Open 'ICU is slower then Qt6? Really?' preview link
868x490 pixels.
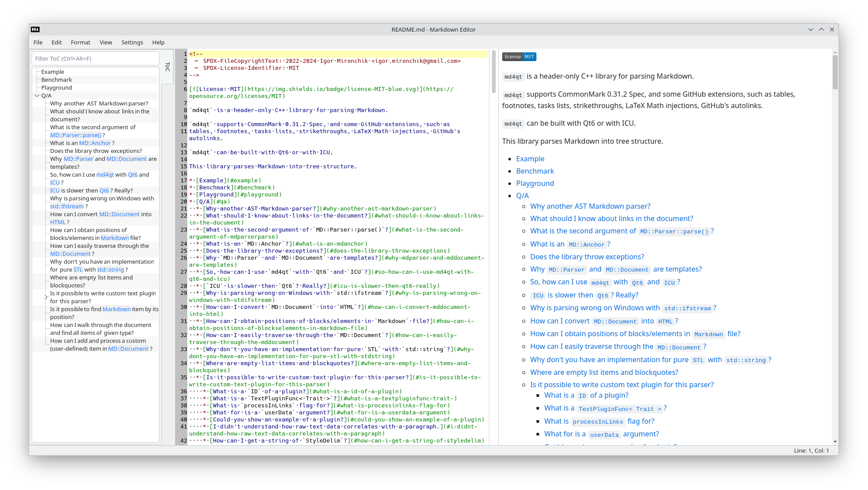tap(584, 295)
